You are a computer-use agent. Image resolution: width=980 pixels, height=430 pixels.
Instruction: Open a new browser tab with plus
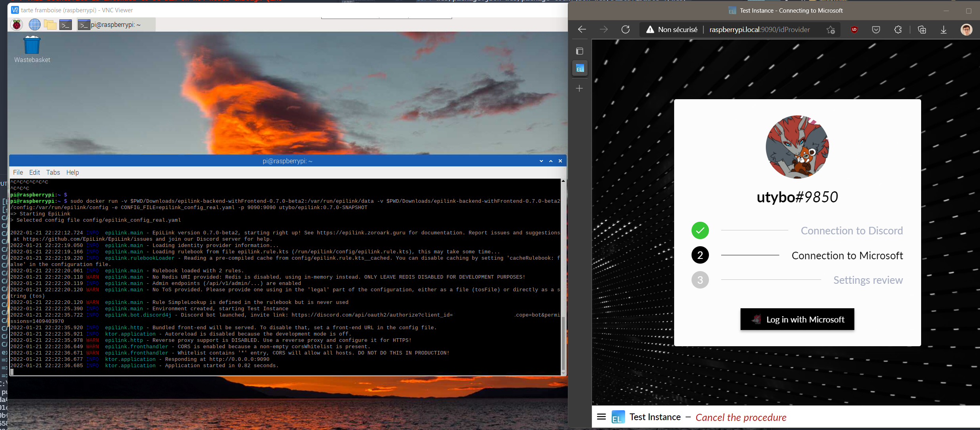(x=580, y=89)
